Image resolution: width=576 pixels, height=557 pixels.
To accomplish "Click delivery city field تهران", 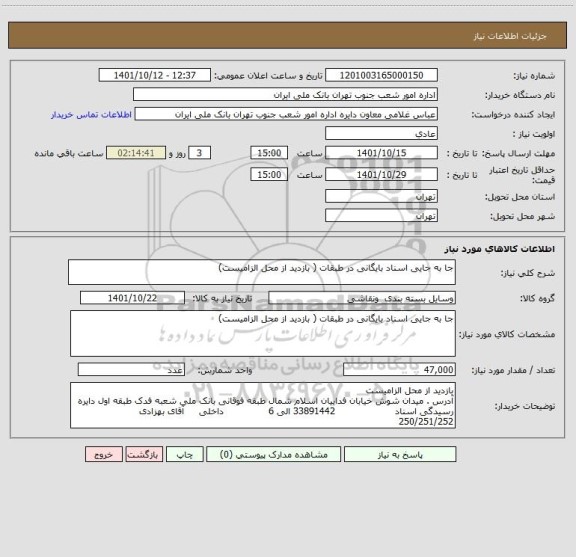I will [381, 215].
